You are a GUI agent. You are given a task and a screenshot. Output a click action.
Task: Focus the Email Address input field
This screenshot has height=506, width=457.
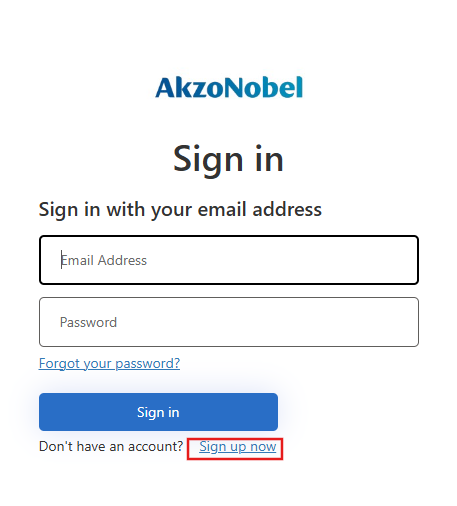229,260
